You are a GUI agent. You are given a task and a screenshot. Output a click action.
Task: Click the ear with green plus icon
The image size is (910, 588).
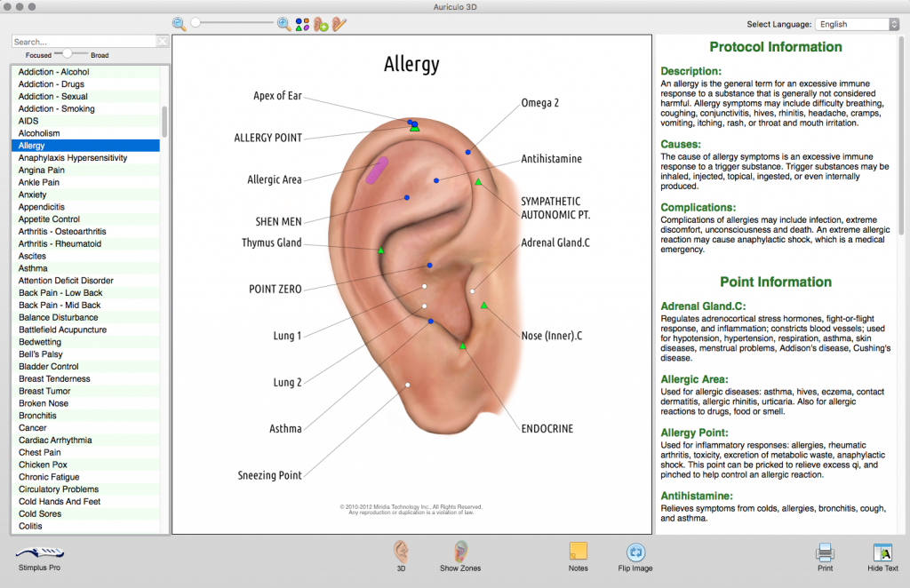pos(321,24)
